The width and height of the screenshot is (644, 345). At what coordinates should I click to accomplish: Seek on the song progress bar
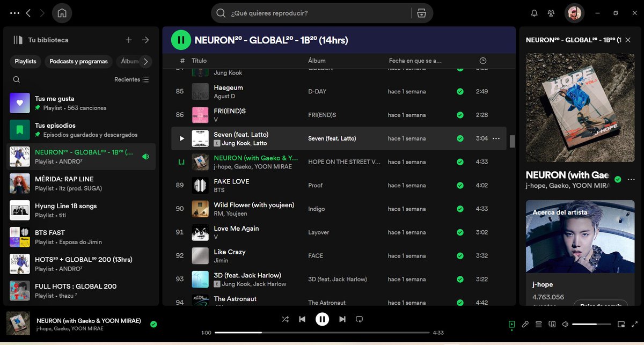322,333
